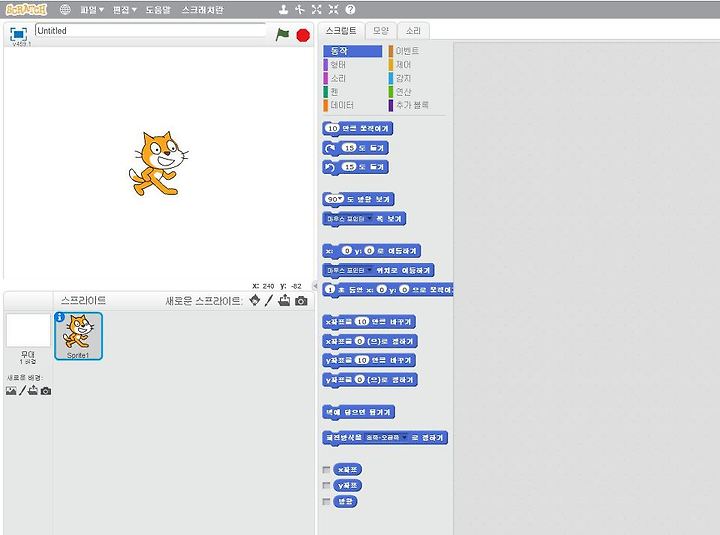The image size is (720, 535).
Task: Switch to the 소리 tab
Action: (413, 31)
